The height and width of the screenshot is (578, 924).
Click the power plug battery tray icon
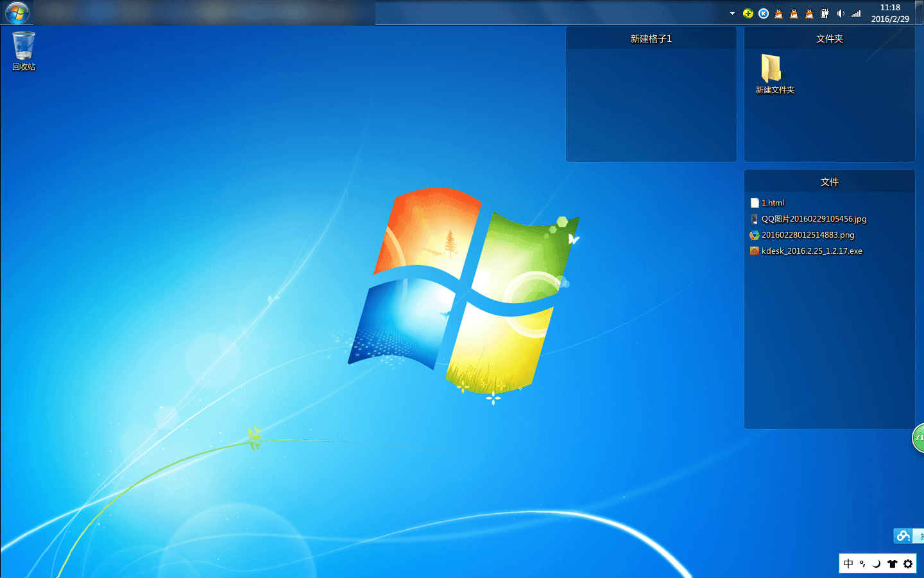825,13
